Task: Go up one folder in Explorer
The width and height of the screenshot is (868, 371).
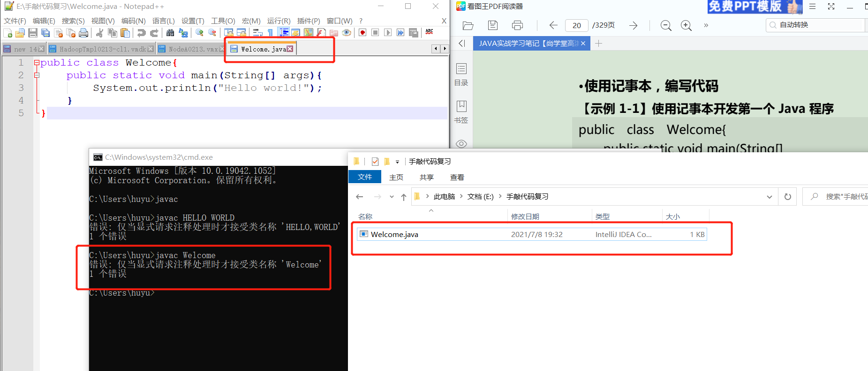Action: point(403,197)
